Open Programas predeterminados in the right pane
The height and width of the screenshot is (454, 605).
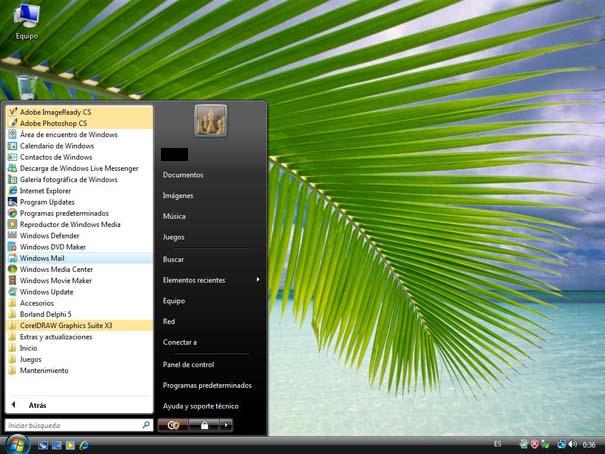click(207, 385)
